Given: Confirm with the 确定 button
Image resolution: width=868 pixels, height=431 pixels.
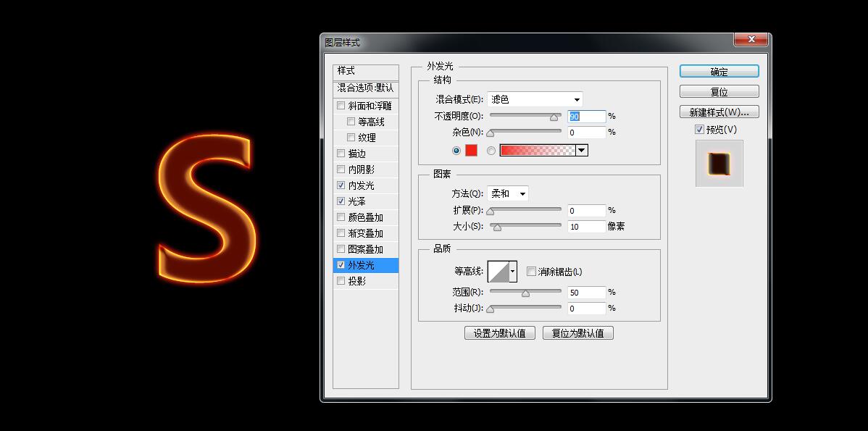Looking at the screenshot, I should click(x=719, y=72).
